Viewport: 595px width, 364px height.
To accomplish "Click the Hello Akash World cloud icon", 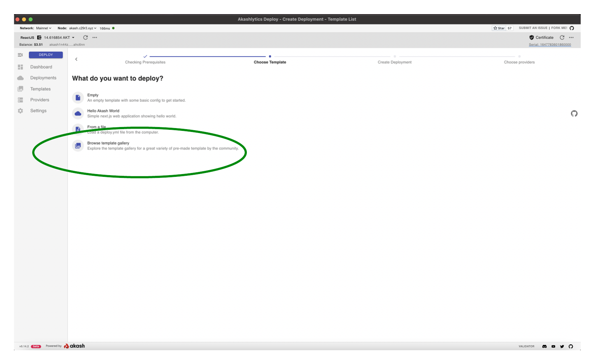I will (x=78, y=114).
